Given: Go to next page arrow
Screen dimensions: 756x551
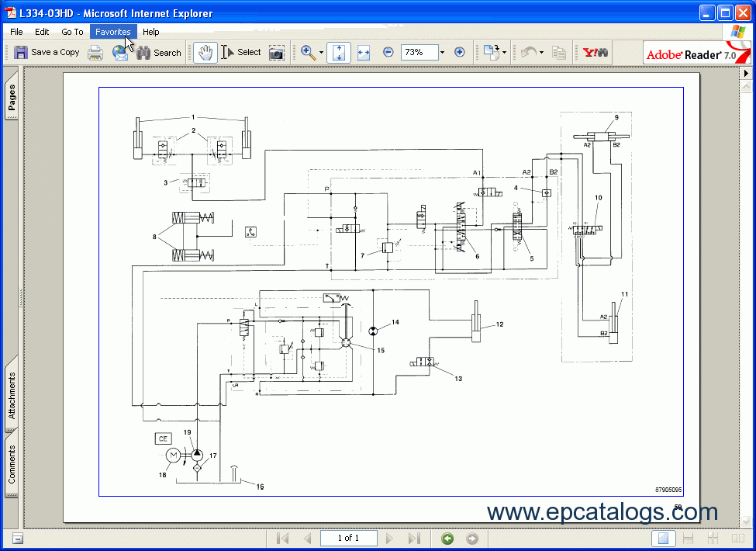Looking at the screenshot, I should [x=389, y=538].
